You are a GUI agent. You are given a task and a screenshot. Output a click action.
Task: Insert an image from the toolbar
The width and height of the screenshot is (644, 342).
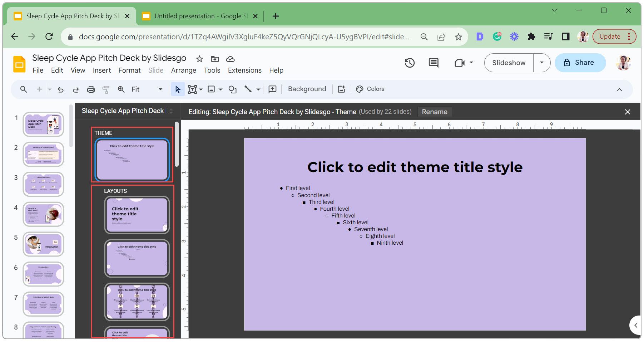[x=212, y=89]
